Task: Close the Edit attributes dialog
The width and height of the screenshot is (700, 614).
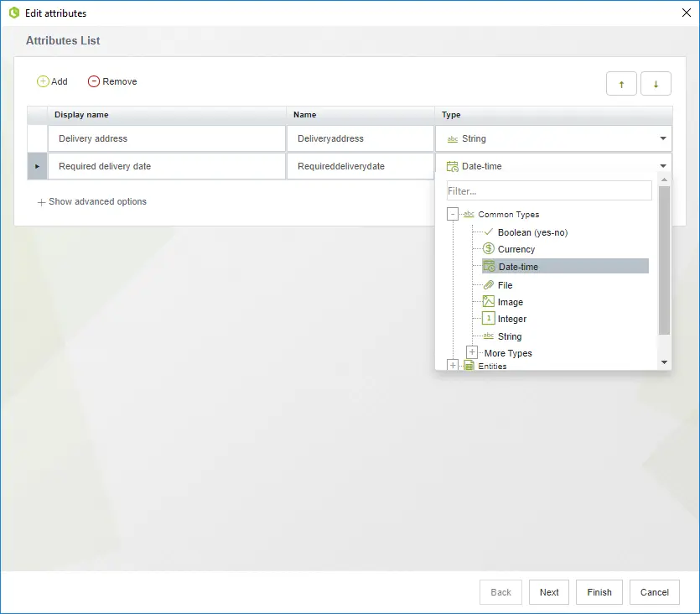Action: [x=686, y=13]
